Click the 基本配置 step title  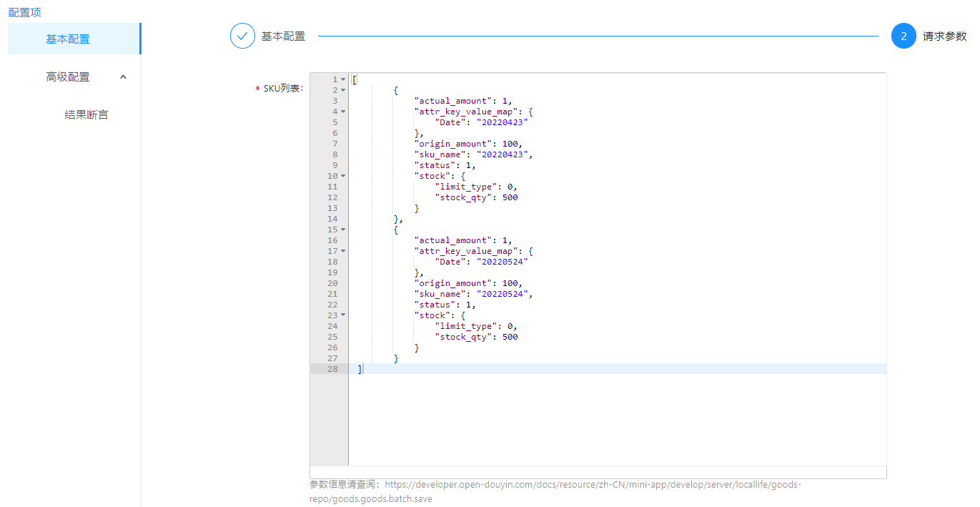[283, 36]
